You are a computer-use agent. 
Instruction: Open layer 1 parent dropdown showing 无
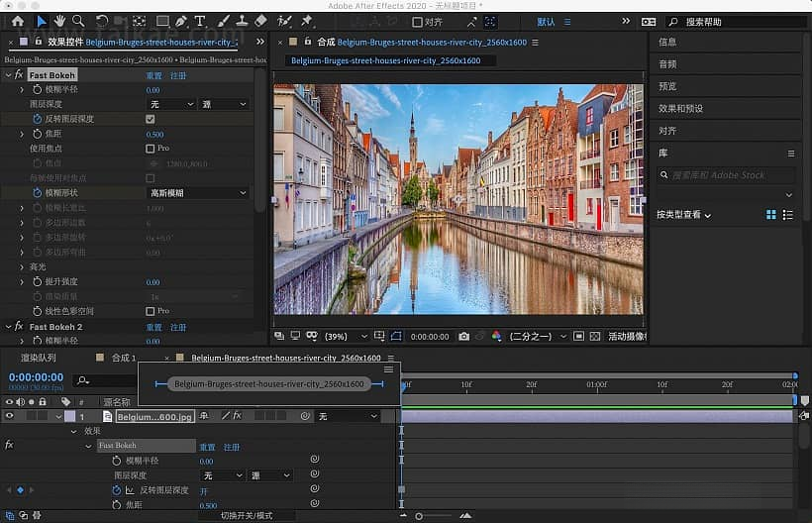click(348, 416)
